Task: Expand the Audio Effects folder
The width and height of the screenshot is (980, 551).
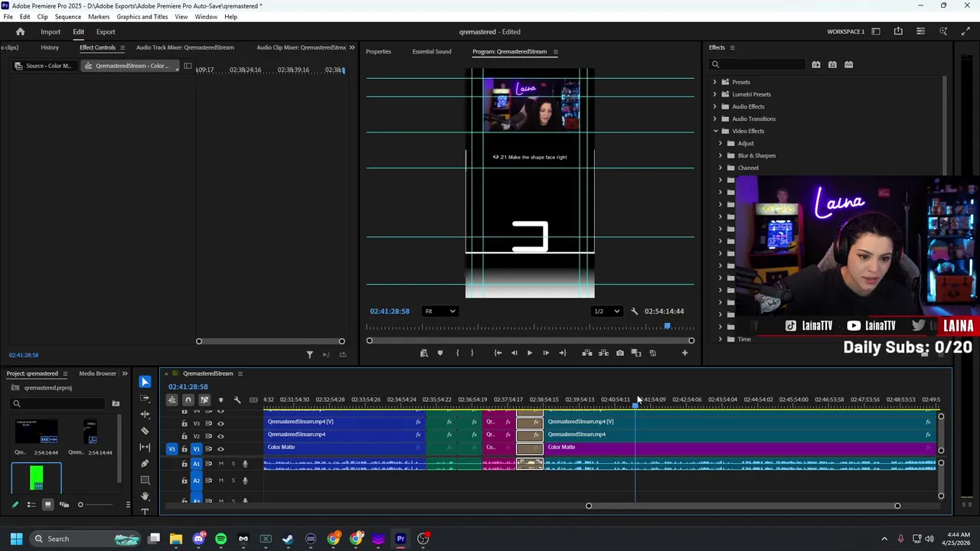Action: click(x=715, y=106)
